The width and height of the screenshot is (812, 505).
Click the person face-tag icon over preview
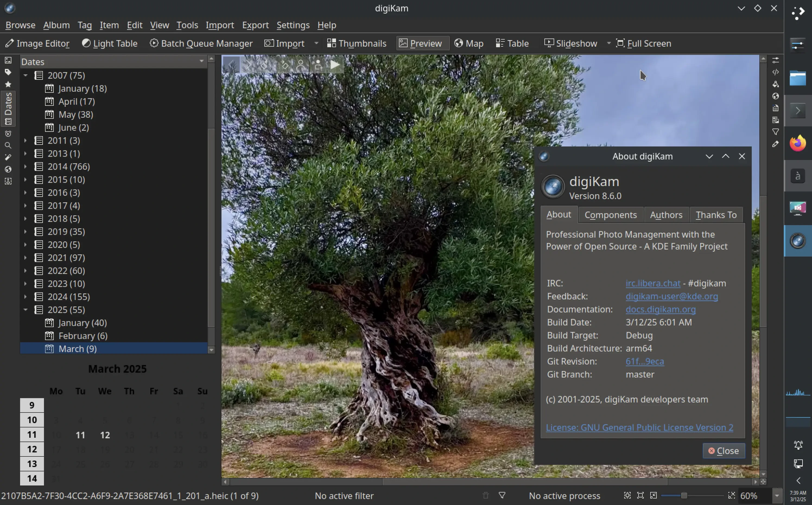pos(300,65)
